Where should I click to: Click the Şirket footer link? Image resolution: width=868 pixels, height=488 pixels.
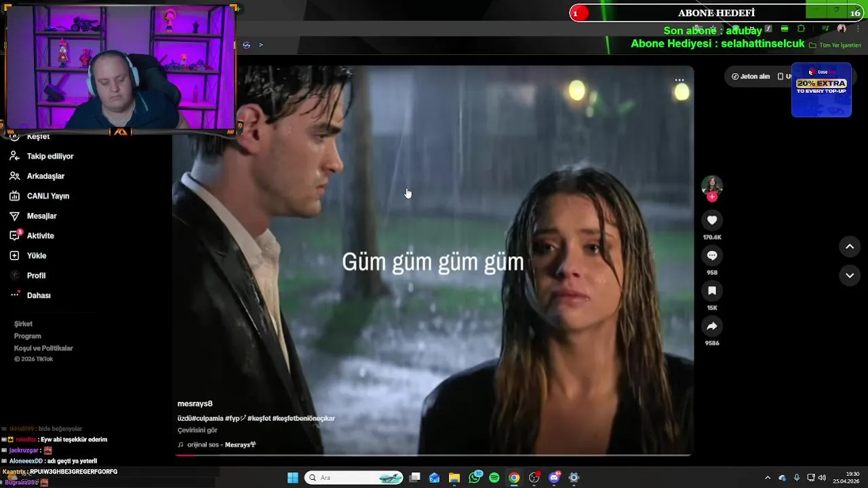pos(23,324)
